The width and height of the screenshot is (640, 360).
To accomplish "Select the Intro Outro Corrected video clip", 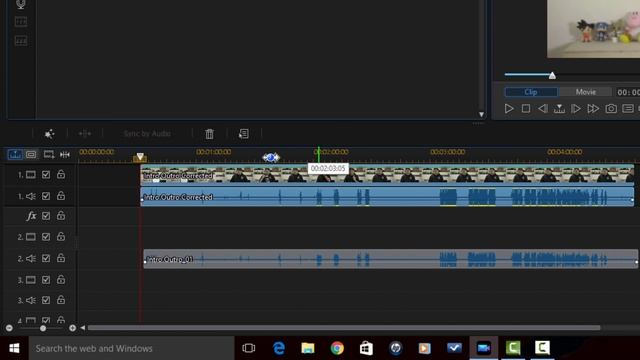I will point(387,175).
